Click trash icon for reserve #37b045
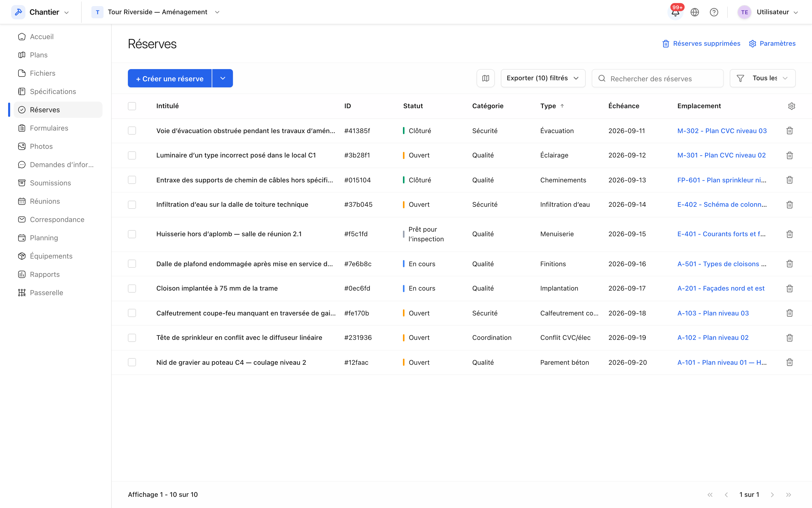812x508 pixels. coord(789,205)
